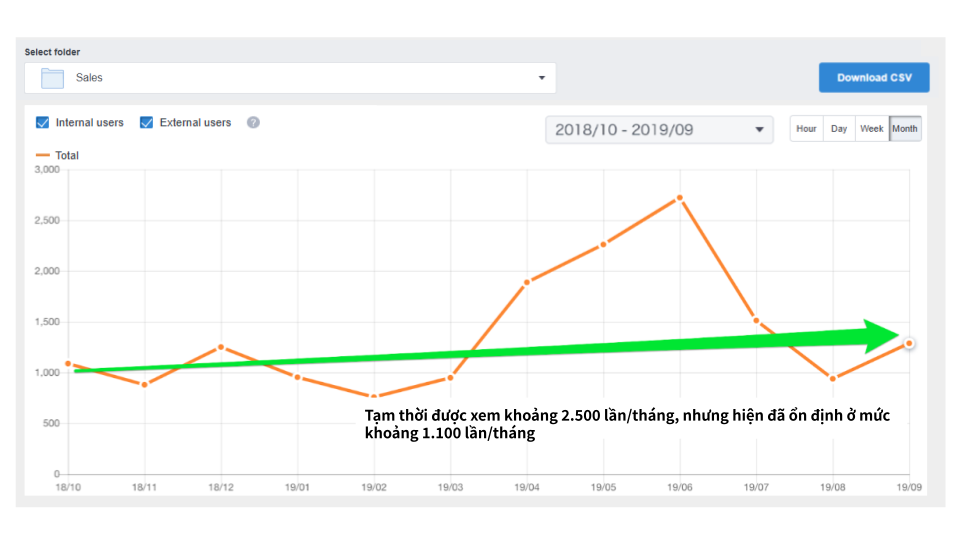Click the Sales folder icon
Image resolution: width=960 pixels, height=540 pixels.
53,78
